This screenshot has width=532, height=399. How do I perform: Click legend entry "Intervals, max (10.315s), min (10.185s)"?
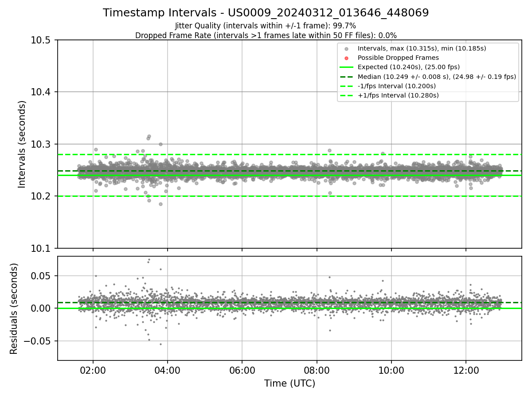(x=422, y=48)
